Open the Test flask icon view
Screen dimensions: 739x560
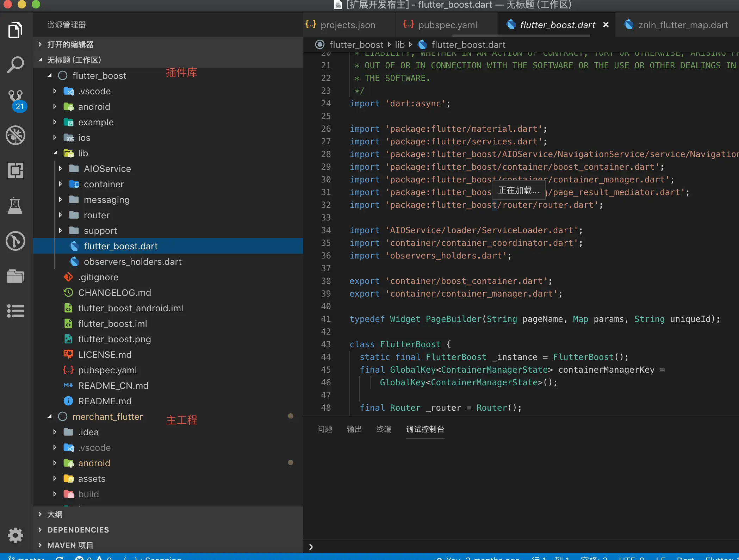click(x=15, y=206)
